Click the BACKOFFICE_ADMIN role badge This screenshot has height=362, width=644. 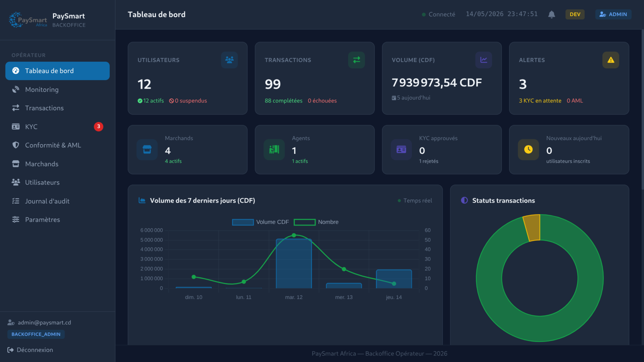[36, 334]
